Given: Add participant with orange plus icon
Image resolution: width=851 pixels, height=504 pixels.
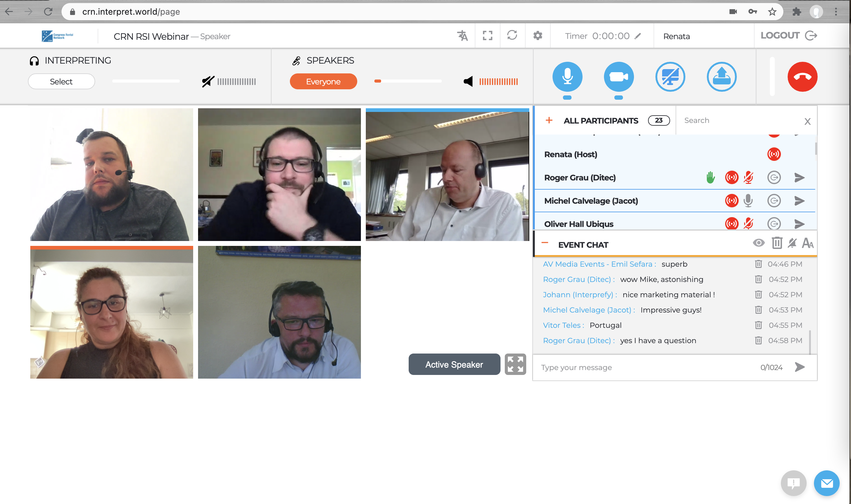Looking at the screenshot, I should coord(549,120).
